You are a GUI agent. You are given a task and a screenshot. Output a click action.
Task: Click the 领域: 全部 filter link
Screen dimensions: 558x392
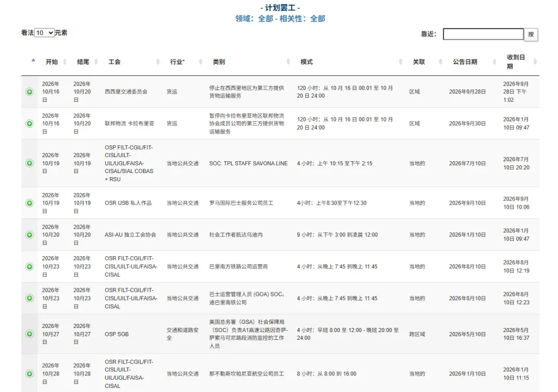[x=254, y=19]
